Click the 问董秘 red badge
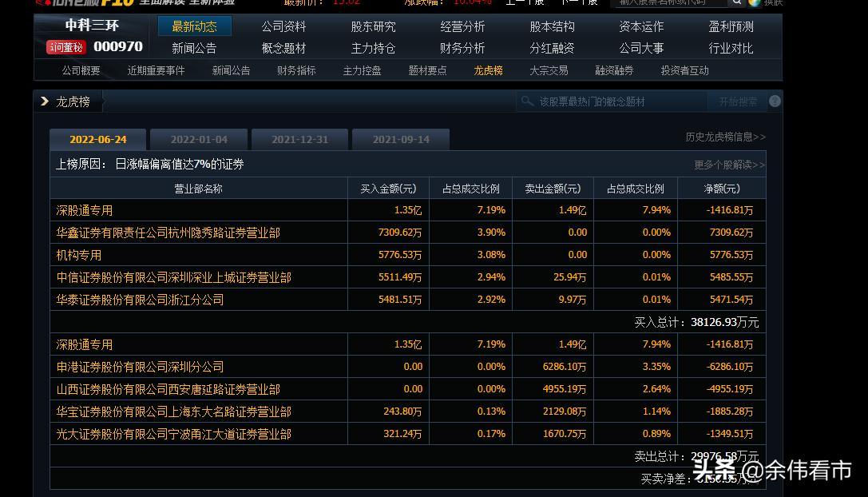This screenshot has height=497, width=868. pos(65,47)
